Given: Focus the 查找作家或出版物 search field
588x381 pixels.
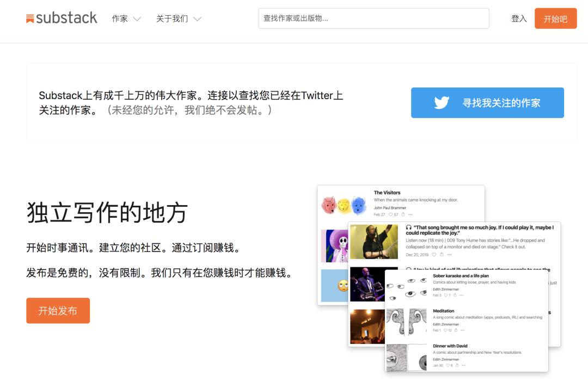Looking at the screenshot, I should tap(373, 19).
